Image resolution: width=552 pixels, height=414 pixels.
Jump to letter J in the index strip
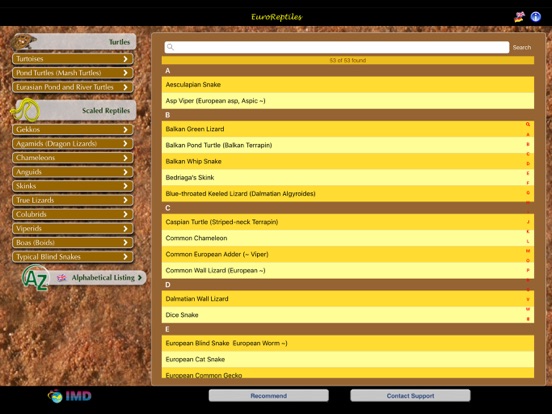[x=528, y=222]
